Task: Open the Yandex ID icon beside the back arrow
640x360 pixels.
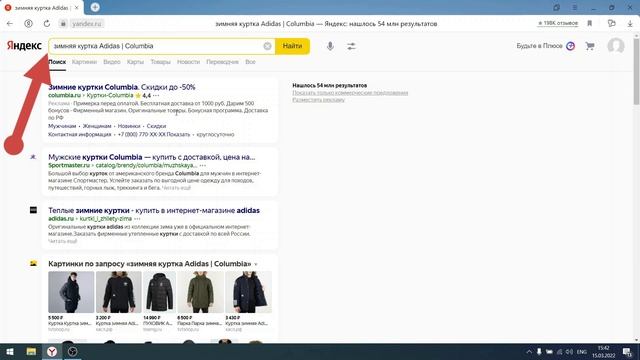Action: click(x=28, y=24)
